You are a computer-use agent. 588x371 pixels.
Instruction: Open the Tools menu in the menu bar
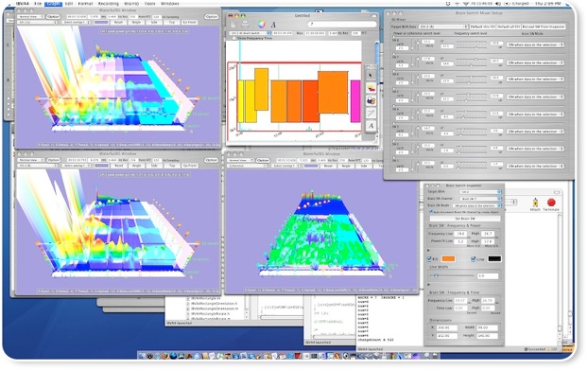(150, 4)
